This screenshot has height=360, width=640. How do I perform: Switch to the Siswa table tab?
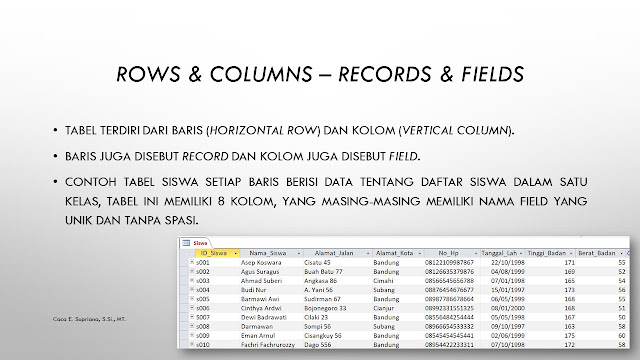pos(200,243)
